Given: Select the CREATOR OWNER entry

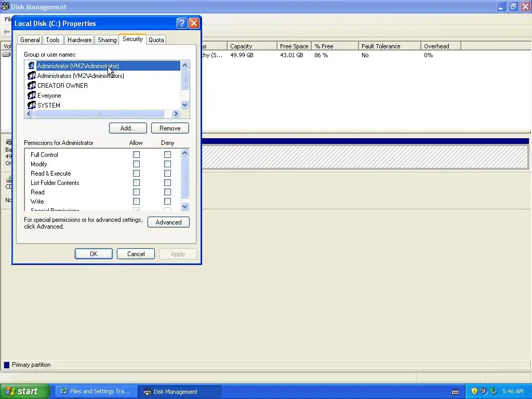Looking at the screenshot, I should 62,86.
